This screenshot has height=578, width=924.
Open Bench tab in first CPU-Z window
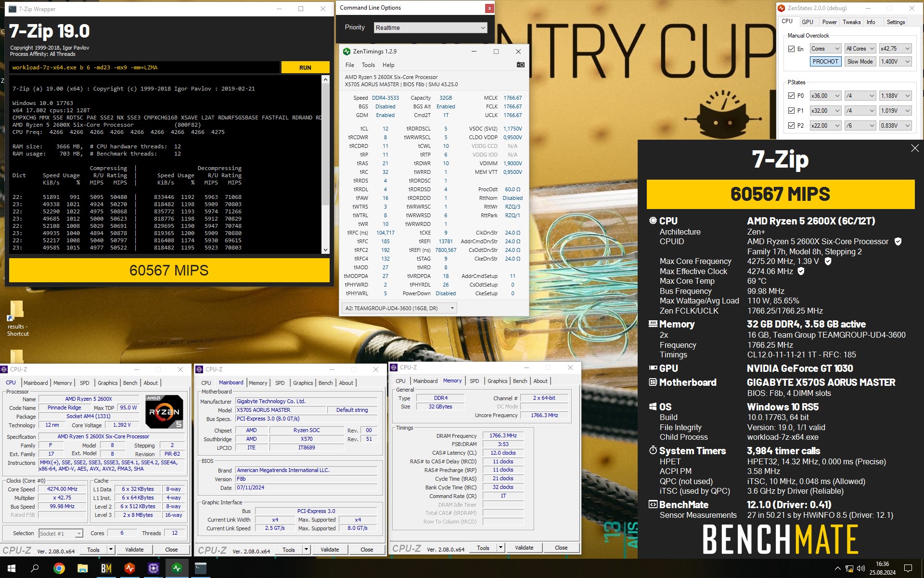coord(130,383)
